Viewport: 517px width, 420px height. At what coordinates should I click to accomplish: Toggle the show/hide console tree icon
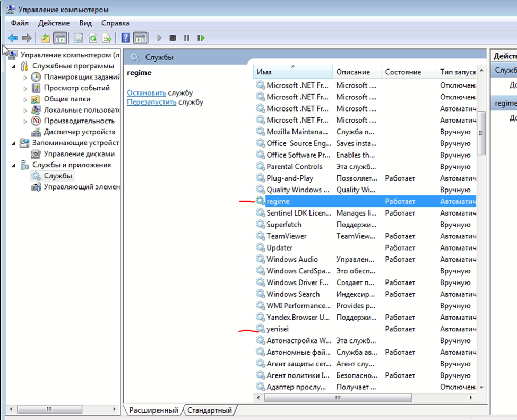pyautogui.click(x=60, y=38)
